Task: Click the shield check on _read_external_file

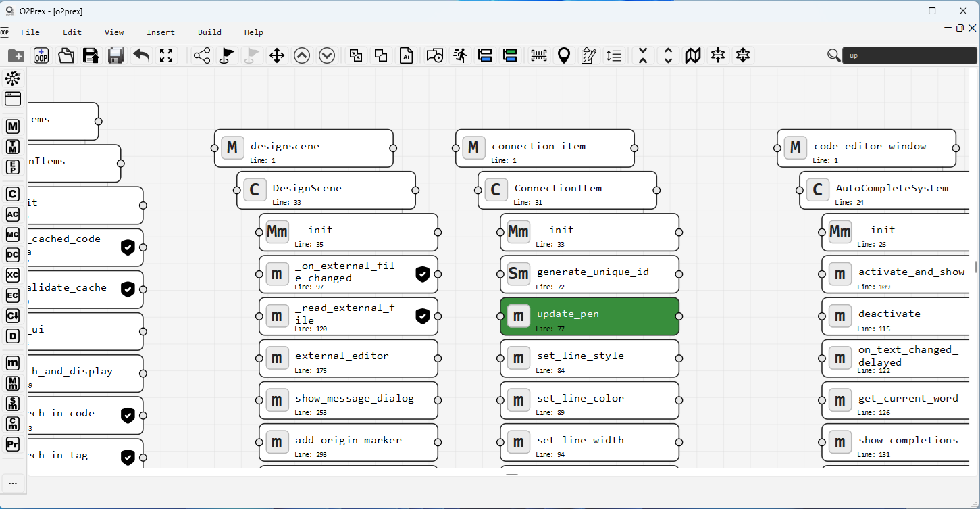Action: tap(422, 316)
